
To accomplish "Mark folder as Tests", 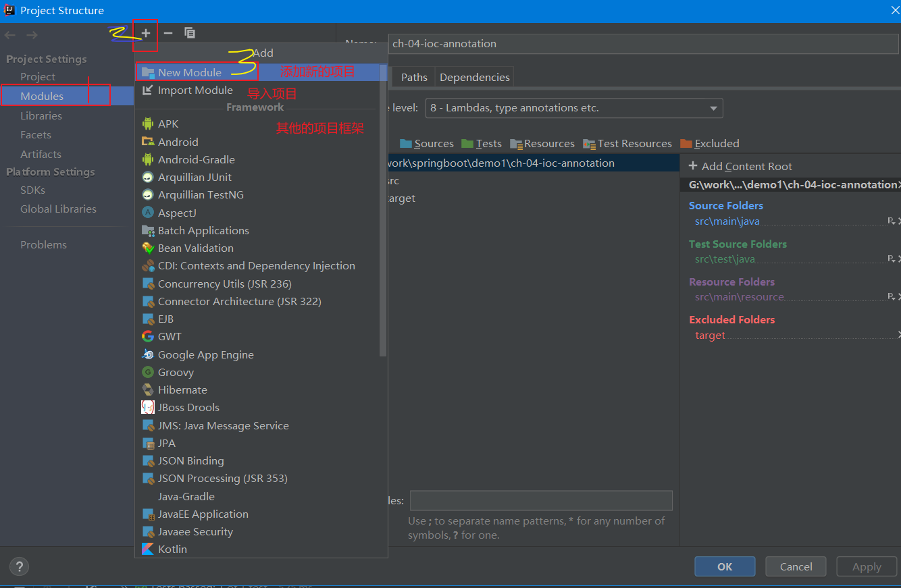I will [482, 143].
